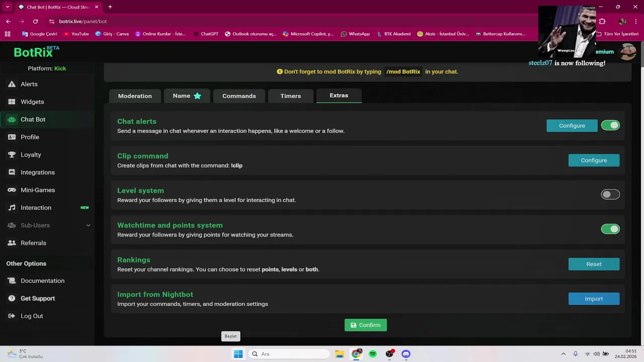Image resolution: width=644 pixels, height=362 pixels.
Task: Click Import from Nightbot button
Action: click(594, 299)
